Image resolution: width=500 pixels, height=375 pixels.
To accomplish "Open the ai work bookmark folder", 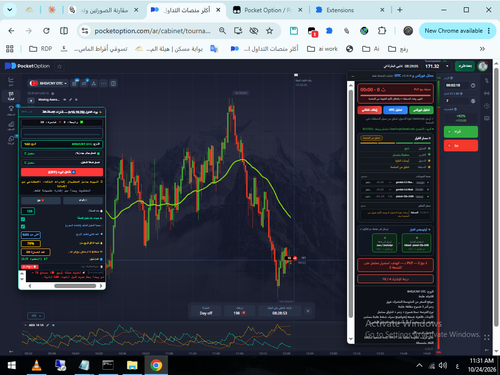I will [x=322, y=49].
